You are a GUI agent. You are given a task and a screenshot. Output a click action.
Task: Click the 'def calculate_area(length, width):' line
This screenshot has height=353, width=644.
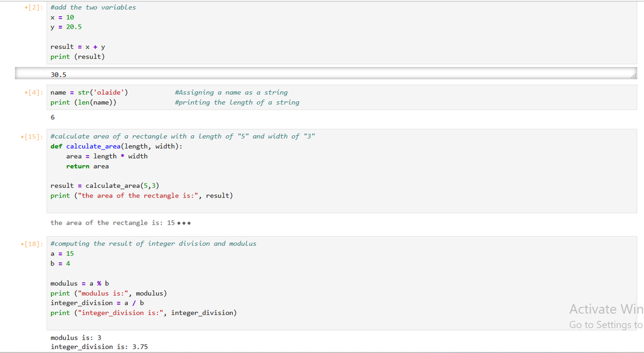pos(116,146)
